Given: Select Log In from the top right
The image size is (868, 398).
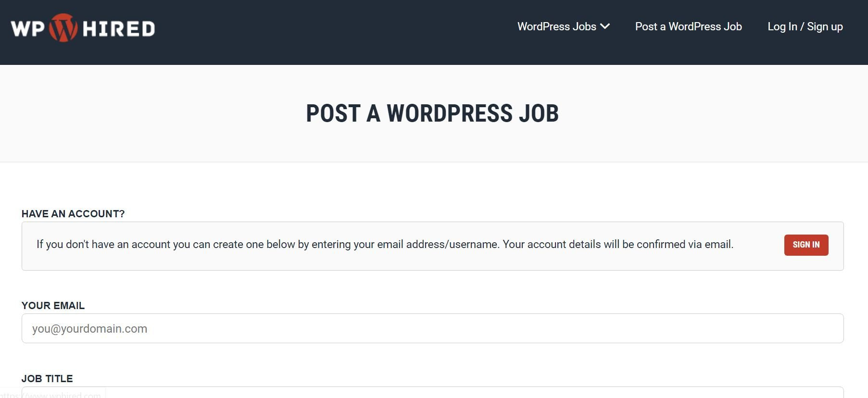Looking at the screenshot, I should tap(782, 26).
